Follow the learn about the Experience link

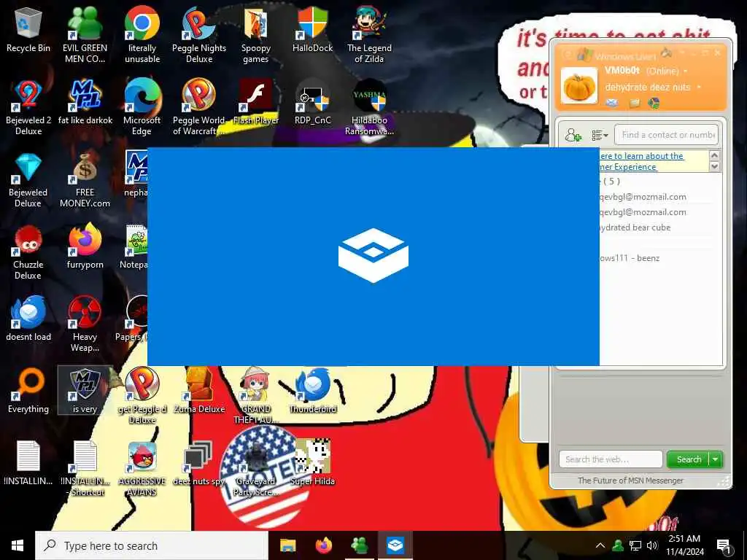coord(641,161)
